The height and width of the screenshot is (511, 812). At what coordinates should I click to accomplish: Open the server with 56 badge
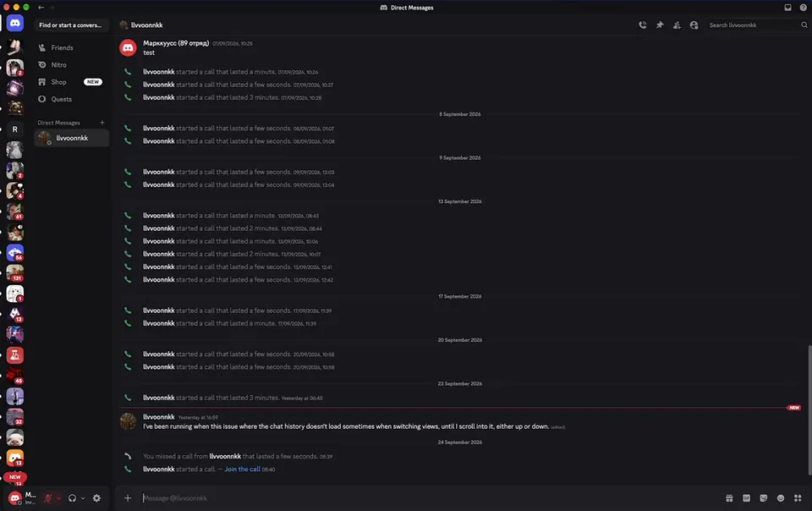tap(15, 253)
